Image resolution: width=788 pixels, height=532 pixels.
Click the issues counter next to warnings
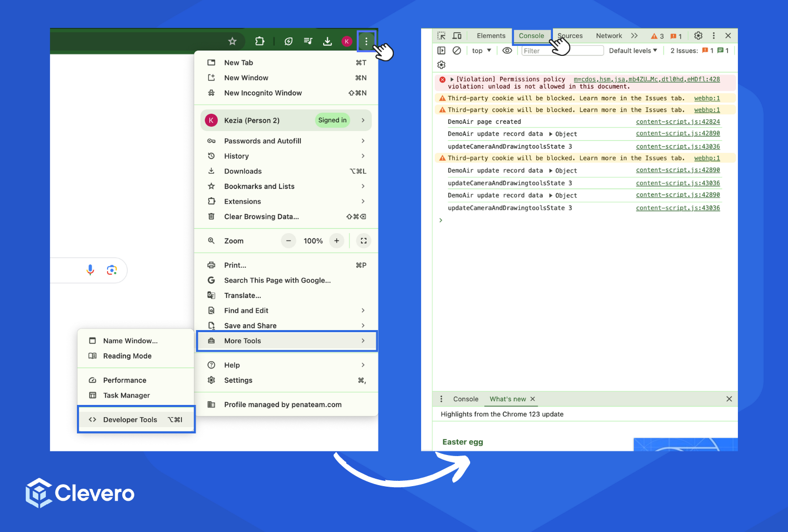[676, 36]
